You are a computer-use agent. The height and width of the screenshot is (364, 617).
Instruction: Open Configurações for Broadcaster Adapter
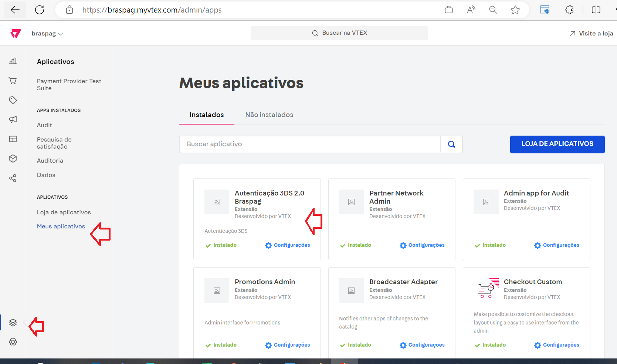click(422, 345)
